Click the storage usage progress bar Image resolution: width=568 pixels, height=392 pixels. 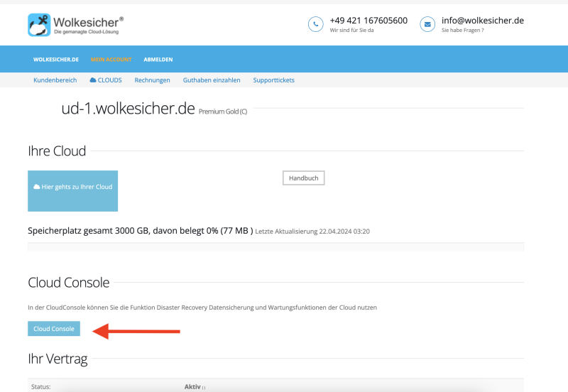tap(275, 246)
